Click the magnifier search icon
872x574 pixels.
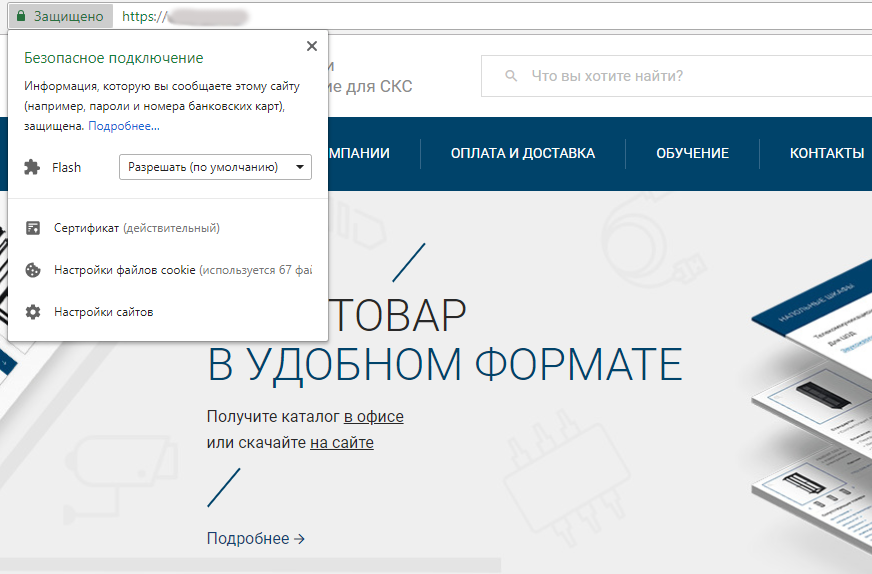coord(511,76)
